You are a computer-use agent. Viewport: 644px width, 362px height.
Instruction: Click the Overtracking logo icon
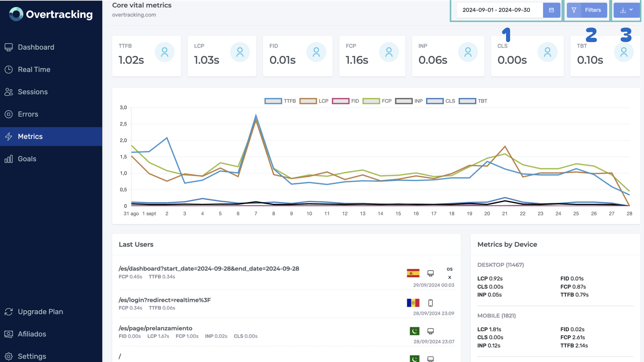pyautogui.click(x=16, y=14)
